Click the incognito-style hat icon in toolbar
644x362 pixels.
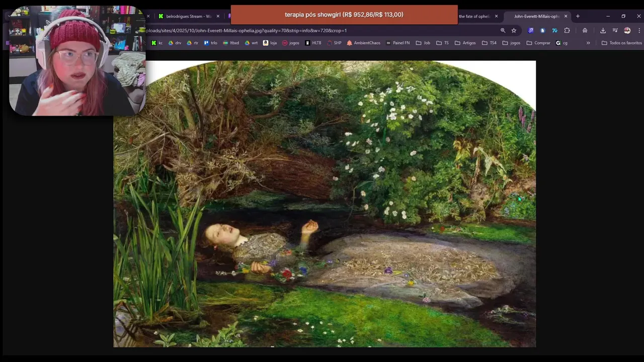[x=585, y=31]
